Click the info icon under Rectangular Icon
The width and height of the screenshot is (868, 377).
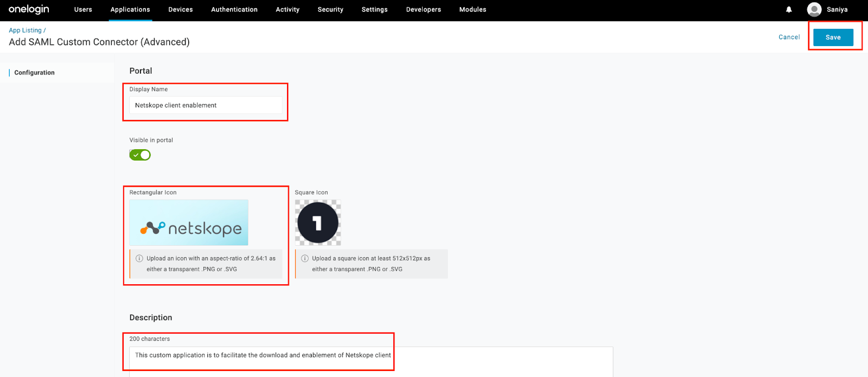[139, 258]
